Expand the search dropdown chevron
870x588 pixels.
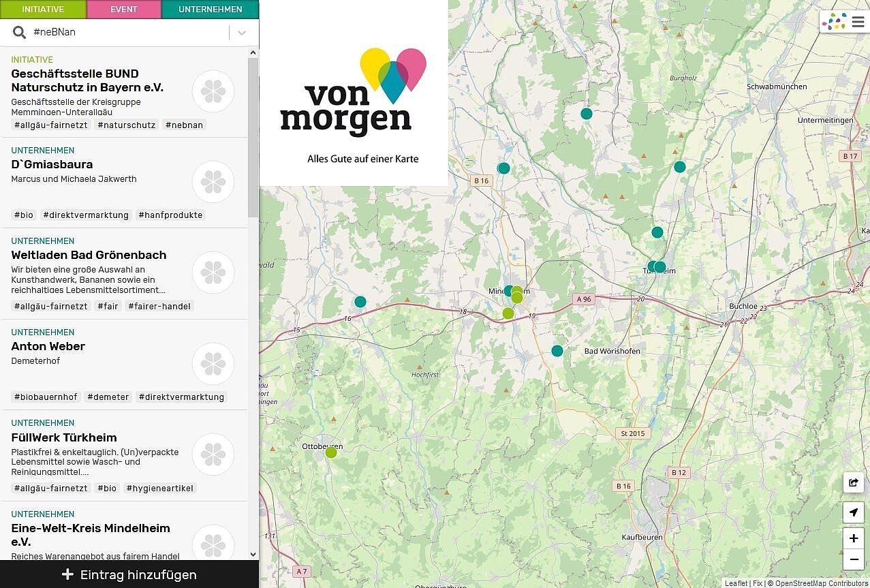click(242, 33)
